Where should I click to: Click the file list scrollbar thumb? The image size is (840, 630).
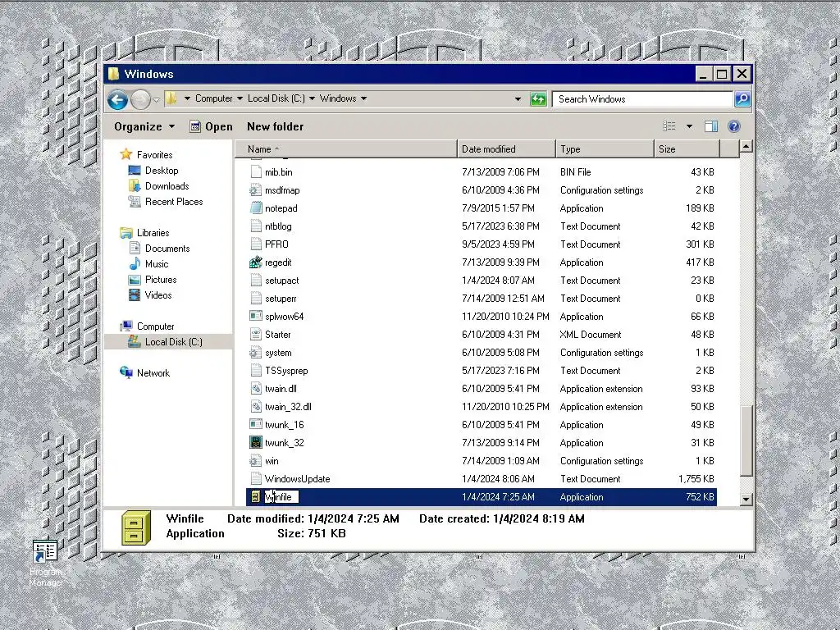click(x=746, y=441)
